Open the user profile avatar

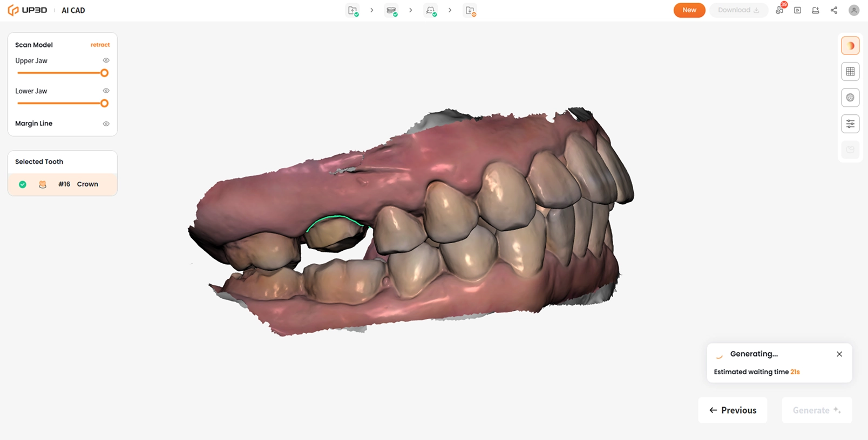pyautogui.click(x=854, y=10)
